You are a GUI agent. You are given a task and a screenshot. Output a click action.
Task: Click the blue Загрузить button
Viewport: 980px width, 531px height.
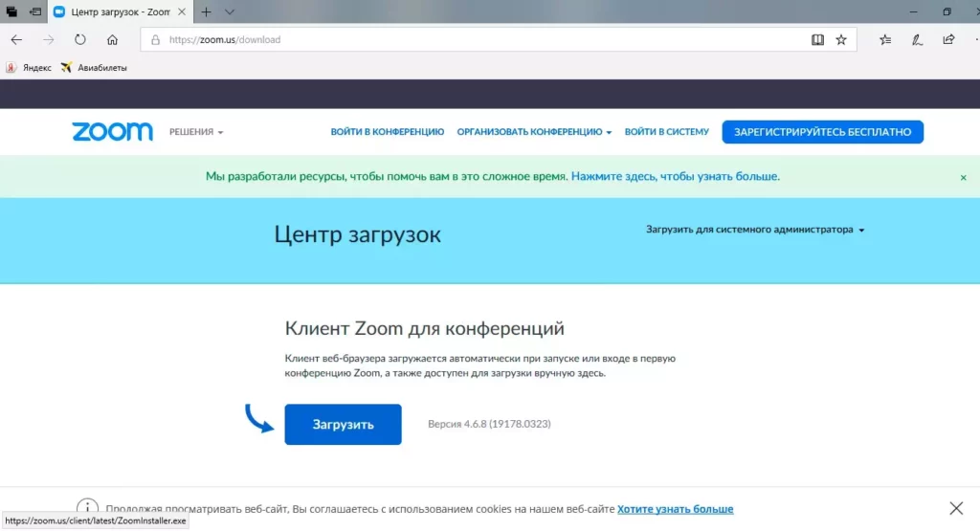coord(344,424)
